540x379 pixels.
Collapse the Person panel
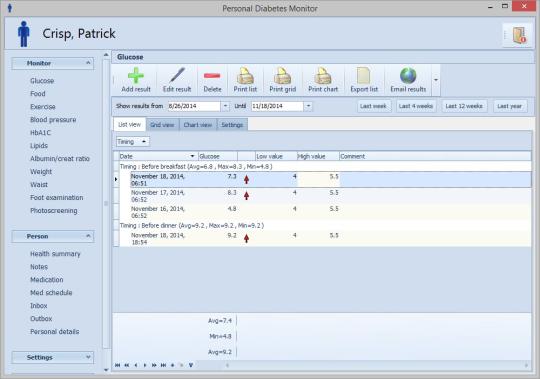[88, 236]
